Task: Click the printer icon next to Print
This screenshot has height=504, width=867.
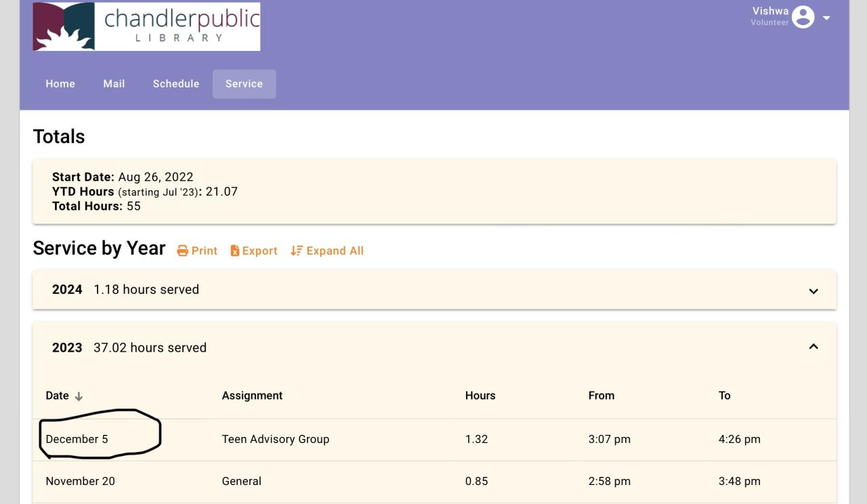Action: 182,251
